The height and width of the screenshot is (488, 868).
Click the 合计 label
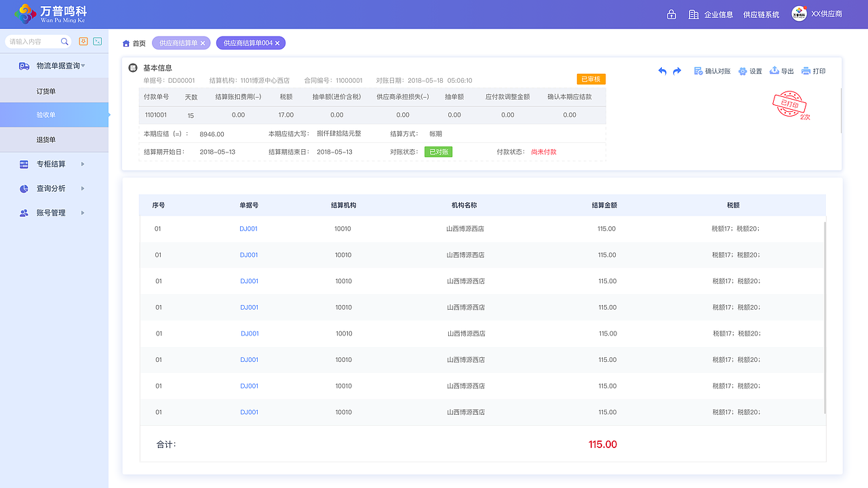pyautogui.click(x=166, y=445)
